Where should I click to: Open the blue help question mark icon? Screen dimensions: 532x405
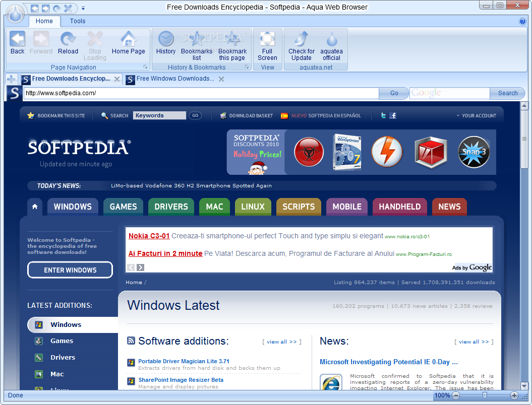[522, 21]
